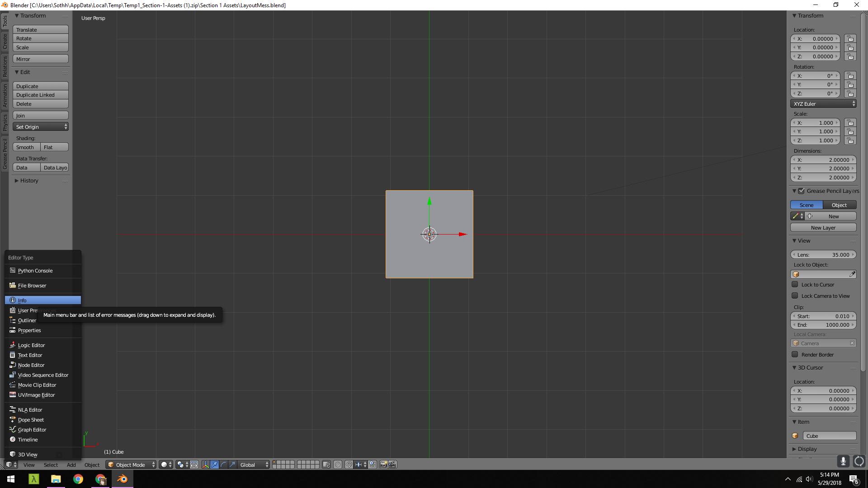This screenshot has width=868, height=488.
Task: Open the XYZ Euler rotation mode dropdown
Action: [x=823, y=104]
